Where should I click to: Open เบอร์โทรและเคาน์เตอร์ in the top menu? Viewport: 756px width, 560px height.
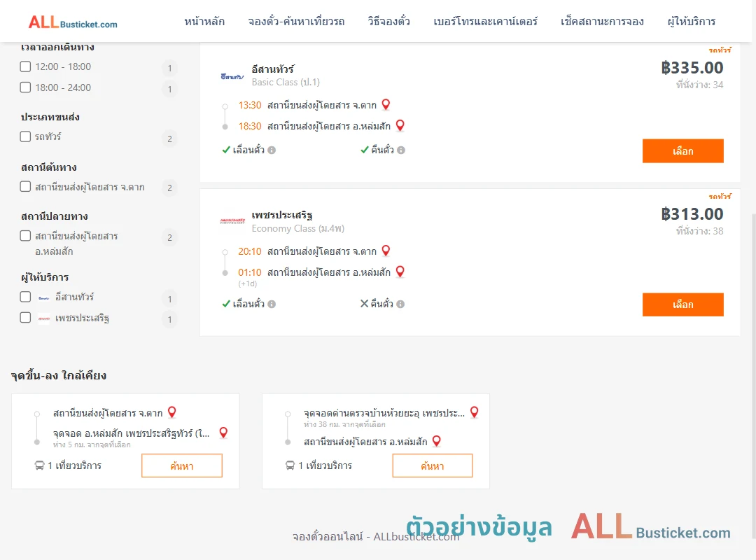(486, 22)
